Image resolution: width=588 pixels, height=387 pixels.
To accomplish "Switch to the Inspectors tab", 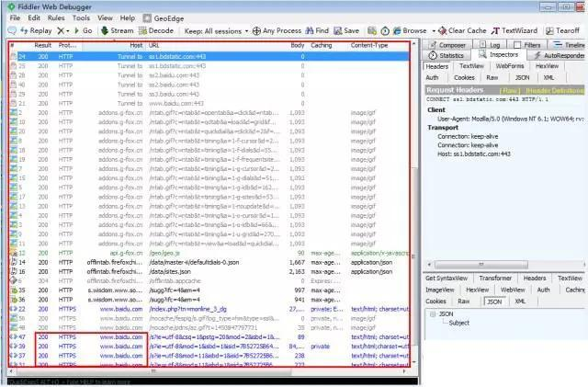I will click(499, 55).
